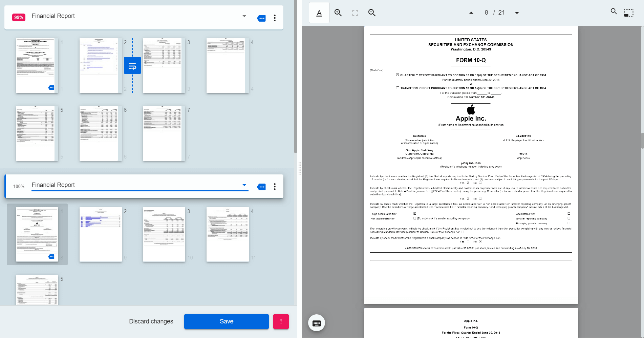Click the red exclamation alert button
The image size is (644, 338).
click(x=281, y=321)
